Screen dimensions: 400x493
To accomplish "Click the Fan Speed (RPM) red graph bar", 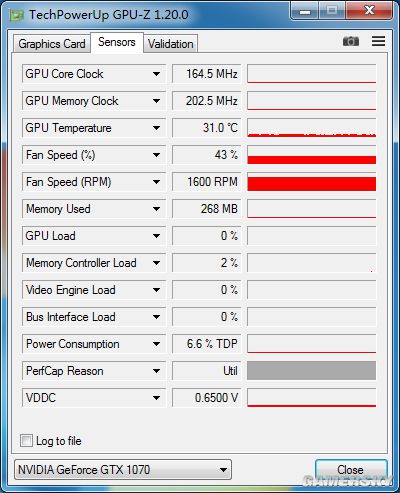I will [312, 182].
